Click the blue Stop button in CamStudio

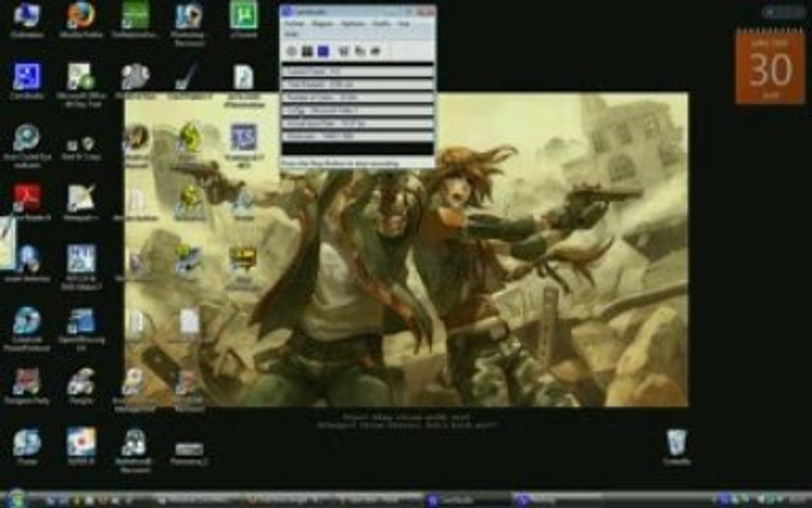(x=323, y=51)
